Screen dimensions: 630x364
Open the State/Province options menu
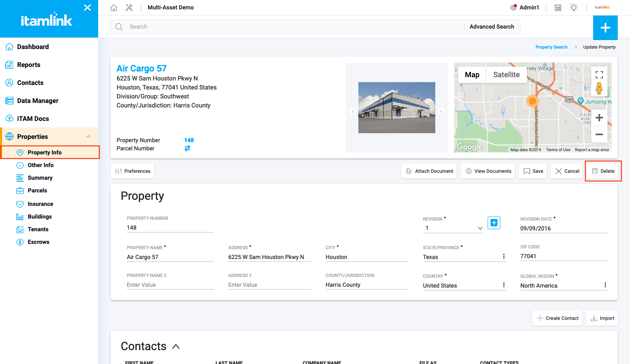click(x=504, y=257)
